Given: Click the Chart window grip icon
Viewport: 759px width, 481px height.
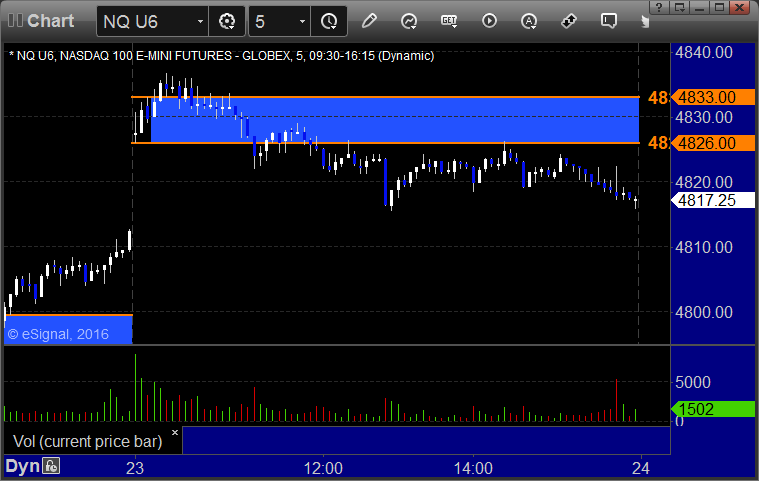Looking at the screenshot, I should coord(15,20).
